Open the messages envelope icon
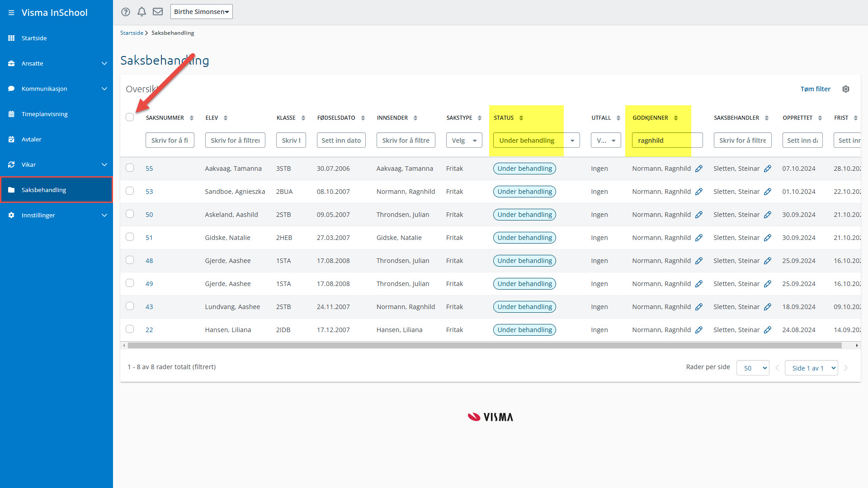This screenshot has width=868, height=488. pos(158,12)
